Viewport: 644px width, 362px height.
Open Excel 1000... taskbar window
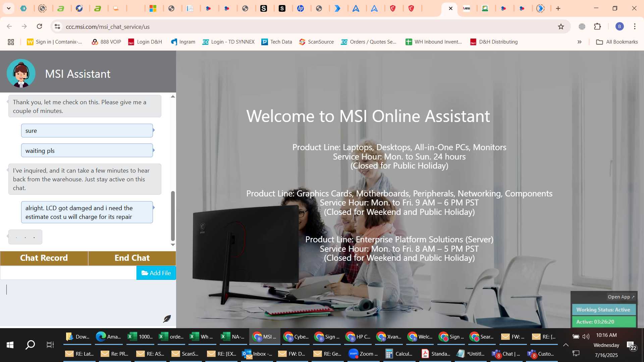pos(140,337)
